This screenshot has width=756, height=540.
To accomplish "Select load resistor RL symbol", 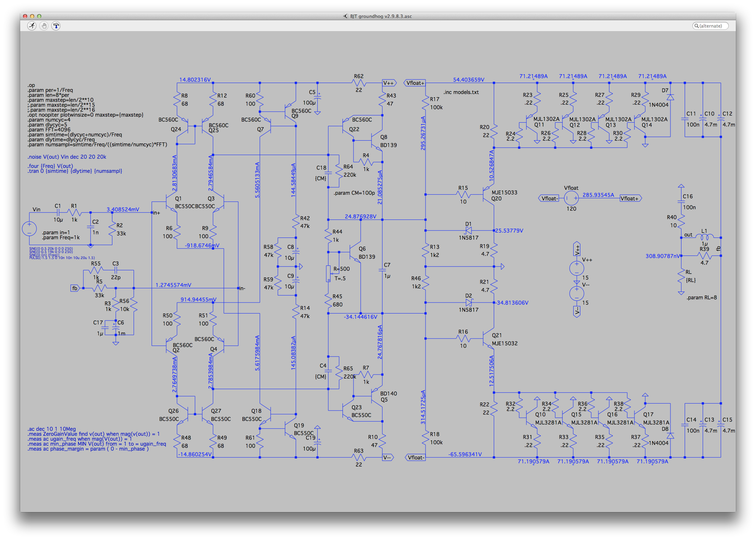I will pos(681,276).
